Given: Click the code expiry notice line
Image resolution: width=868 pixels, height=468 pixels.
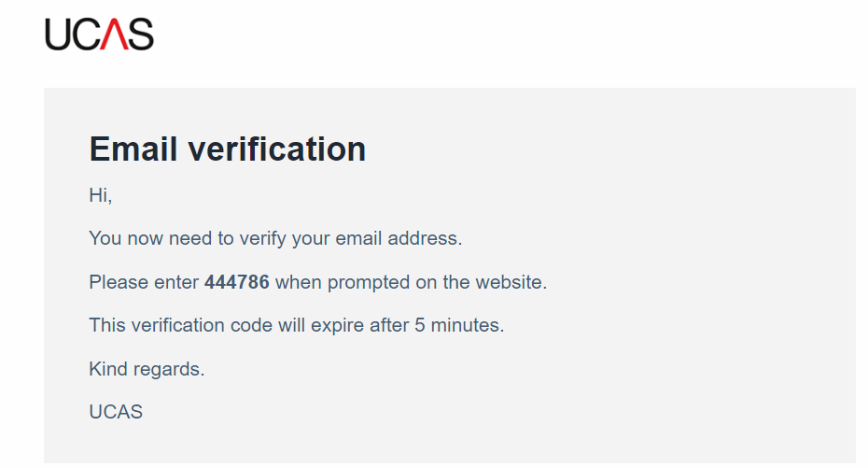Looking at the screenshot, I should [x=297, y=325].
